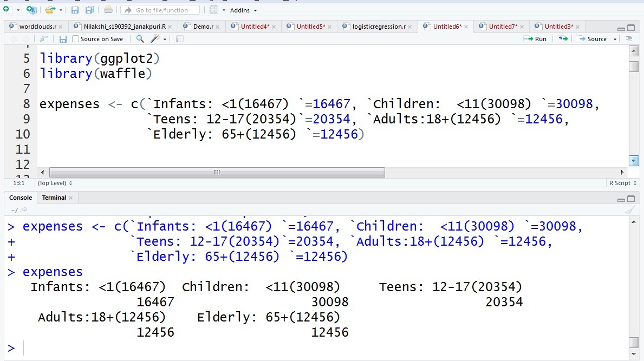Minimize the Console pane
Viewport: 644px width, 361px height.
click(621, 199)
